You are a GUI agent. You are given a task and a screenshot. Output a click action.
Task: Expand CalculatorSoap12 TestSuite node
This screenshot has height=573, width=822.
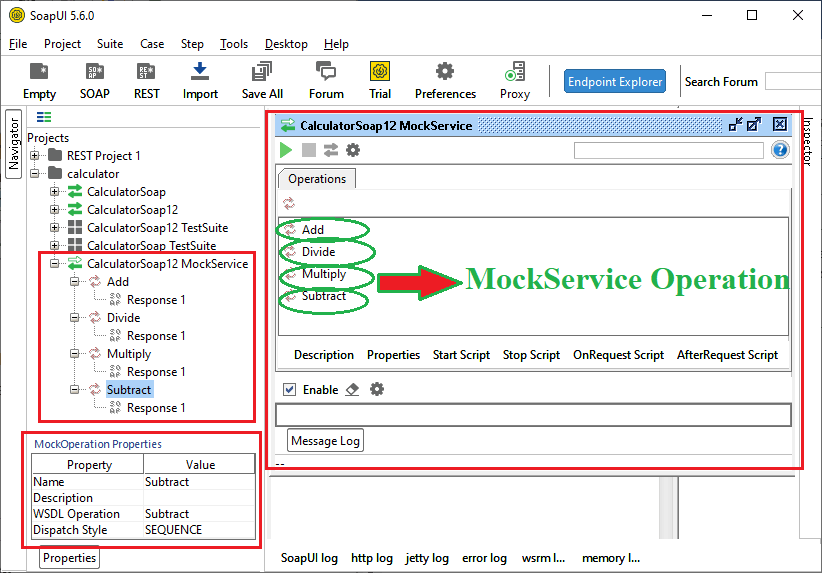click(55, 228)
